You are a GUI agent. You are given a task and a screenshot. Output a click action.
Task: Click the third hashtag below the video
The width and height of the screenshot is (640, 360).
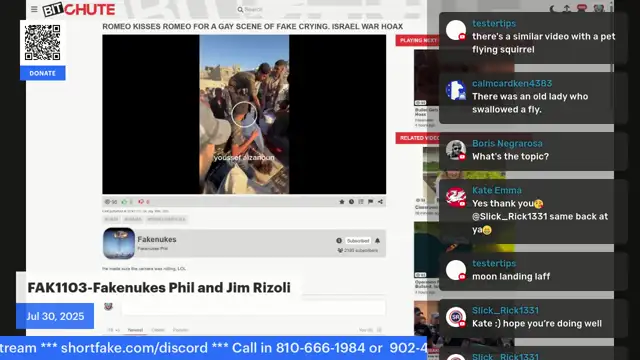coord(167,219)
